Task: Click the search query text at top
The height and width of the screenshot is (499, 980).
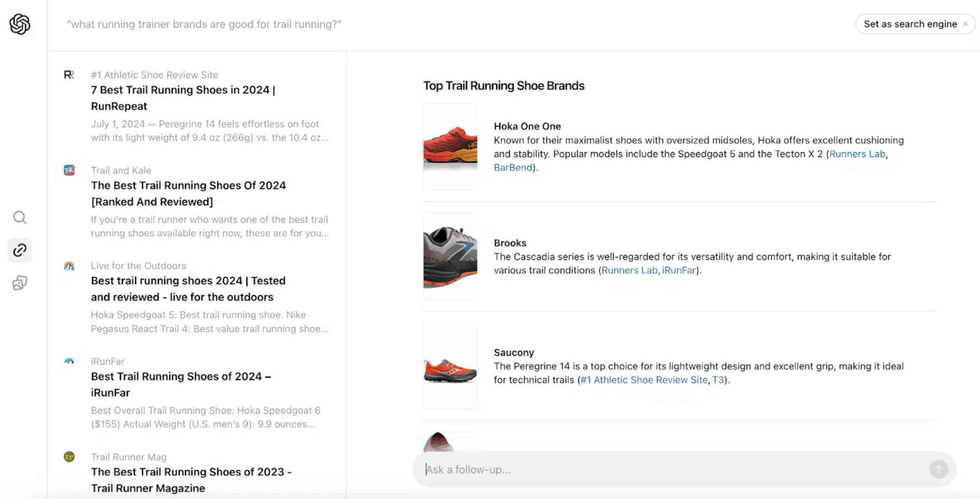Action: [204, 24]
